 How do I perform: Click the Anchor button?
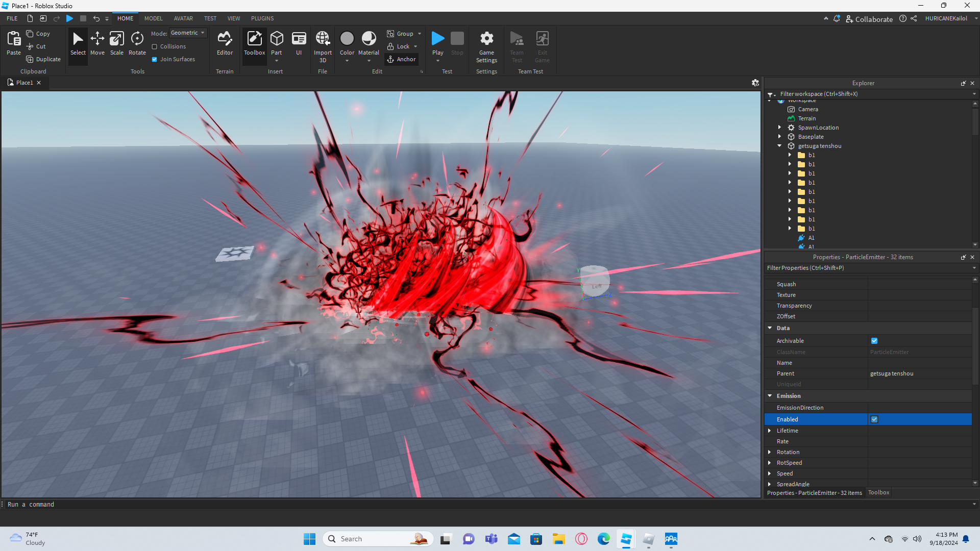pos(401,59)
